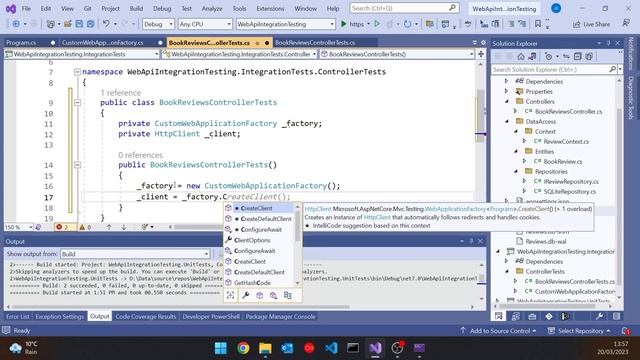
Task: Open the 150 % zoom level dropdown
Action: pos(18,227)
